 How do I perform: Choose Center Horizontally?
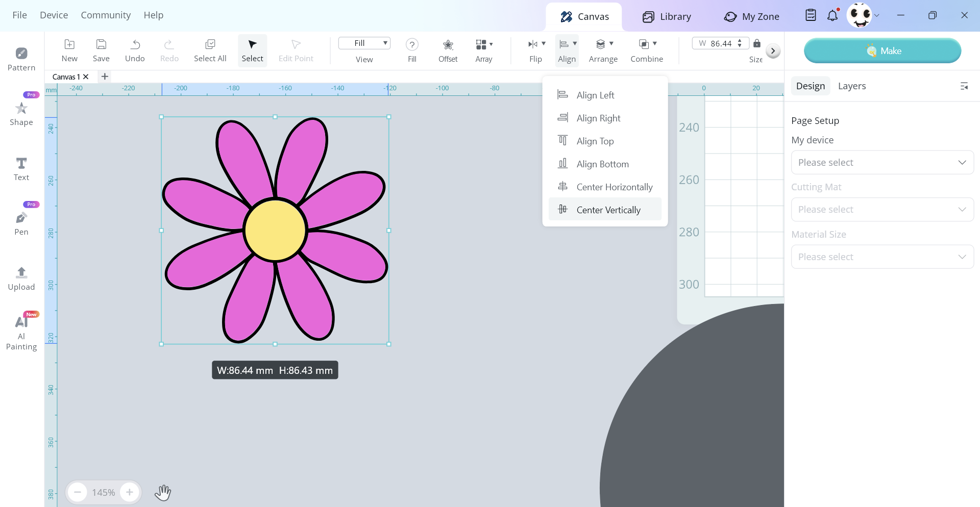coord(605,187)
